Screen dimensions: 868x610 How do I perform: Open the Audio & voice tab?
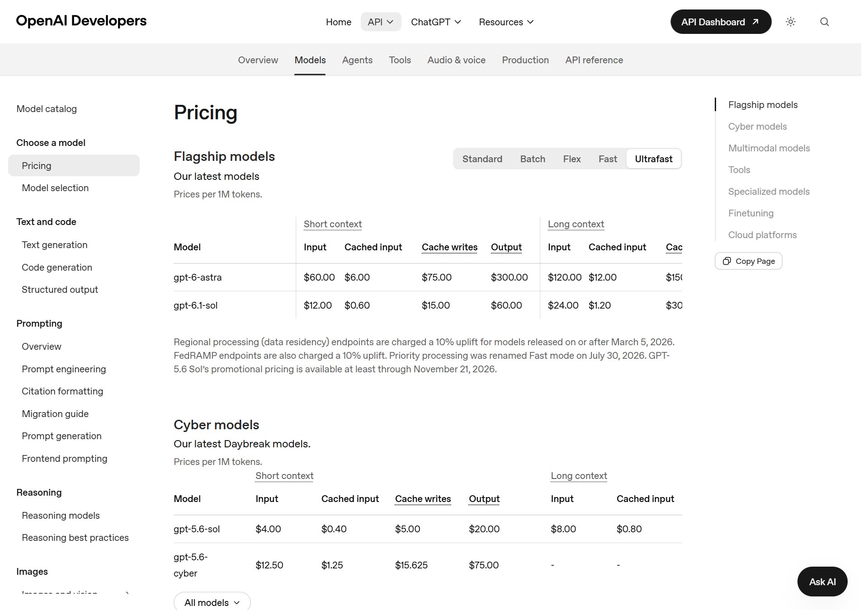[457, 60]
